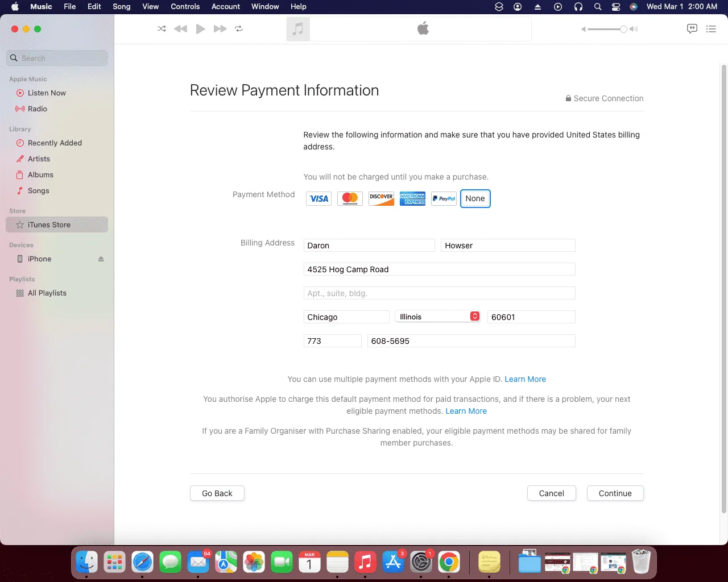Click the Apt., suite, bldg. field
Viewport: 728px width, 582px height.
(440, 293)
